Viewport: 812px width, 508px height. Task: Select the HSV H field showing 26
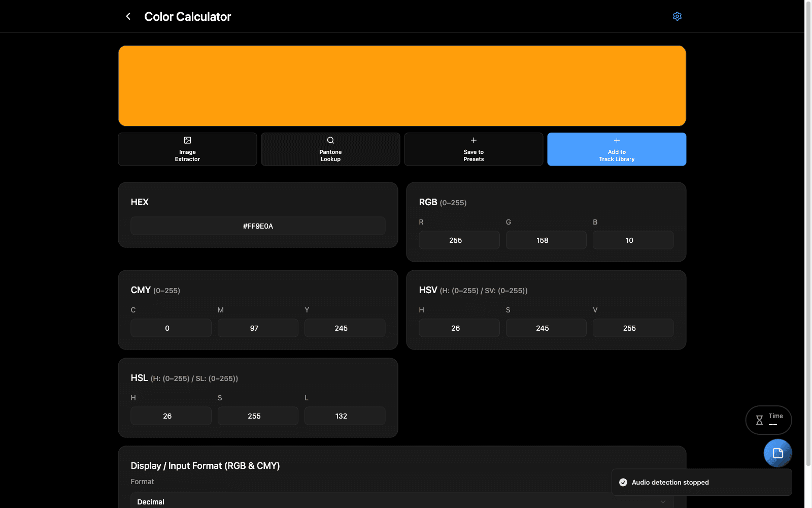coord(459,328)
